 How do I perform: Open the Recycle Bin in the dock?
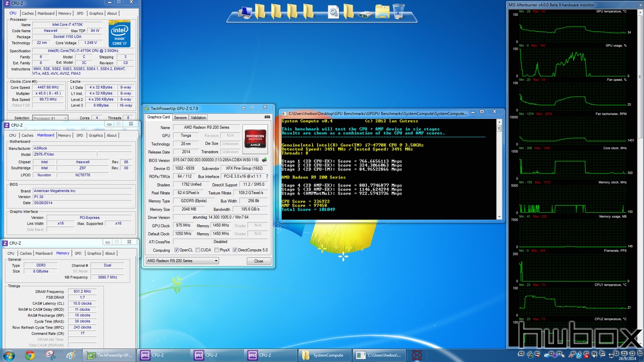coord(398,11)
